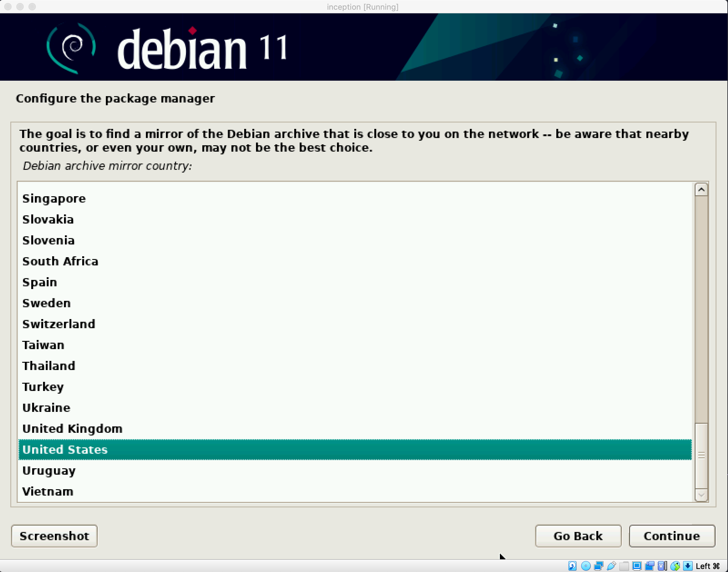Pick Vietnam from the mirror list

point(48,491)
